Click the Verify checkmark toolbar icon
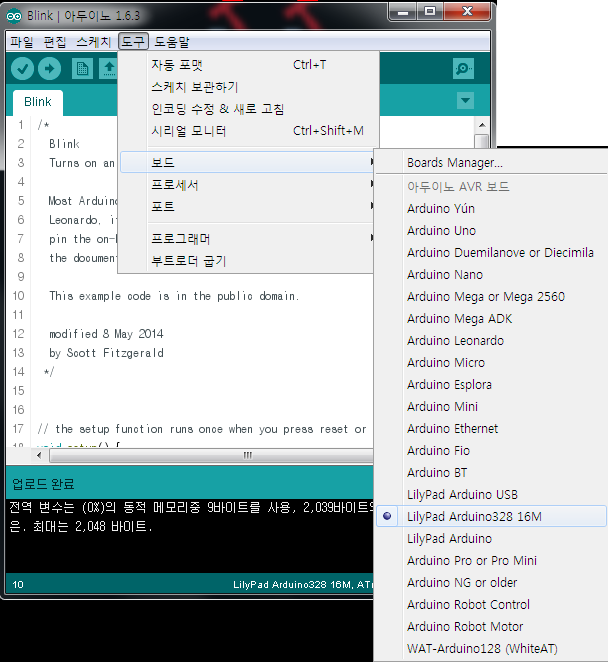Image resolution: width=608 pixels, height=662 pixels. pyautogui.click(x=22, y=68)
